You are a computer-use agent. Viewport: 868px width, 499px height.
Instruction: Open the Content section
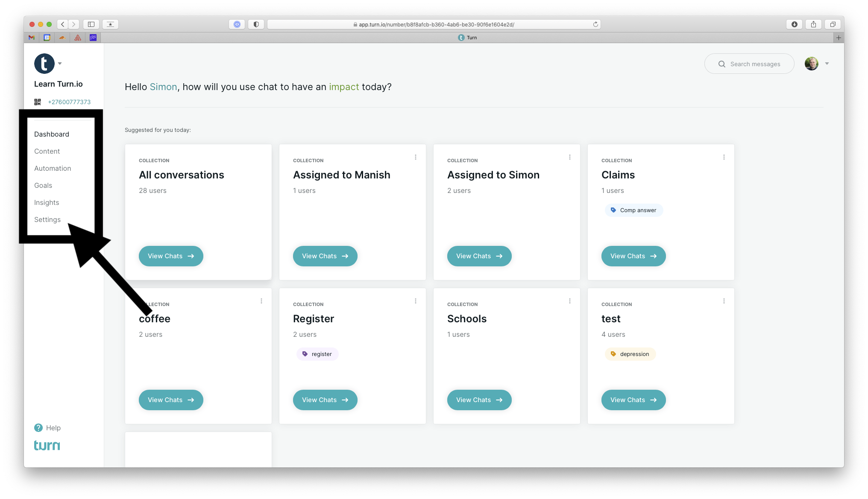click(x=47, y=151)
